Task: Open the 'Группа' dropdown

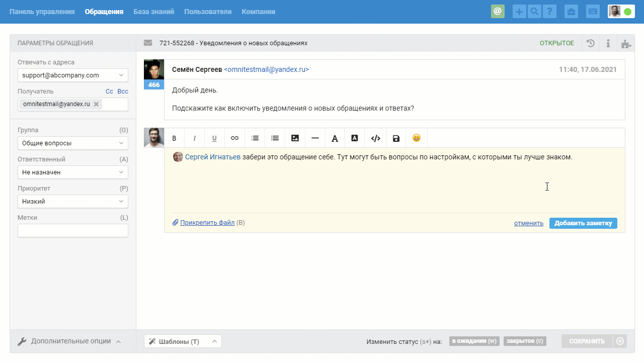Action: tap(73, 143)
